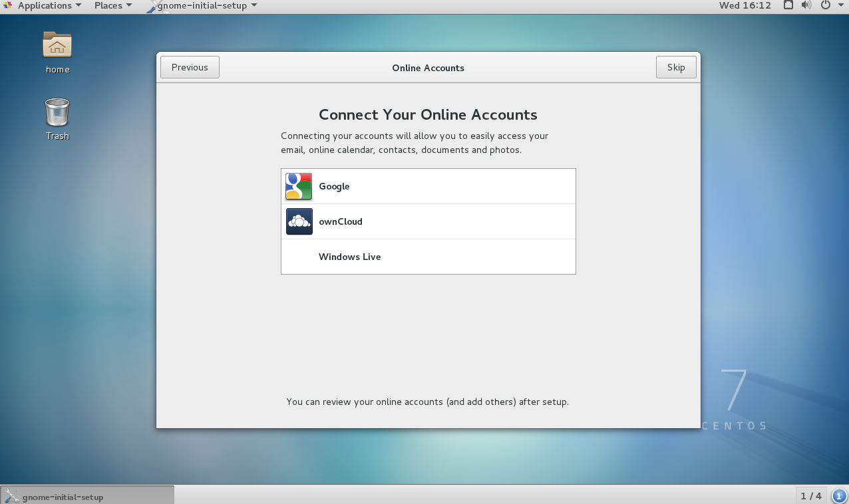The width and height of the screenshot is (849, 504).
Task: Expand the gnome-initial-setup app menu in top bar
Action: [x=202, y=5]
